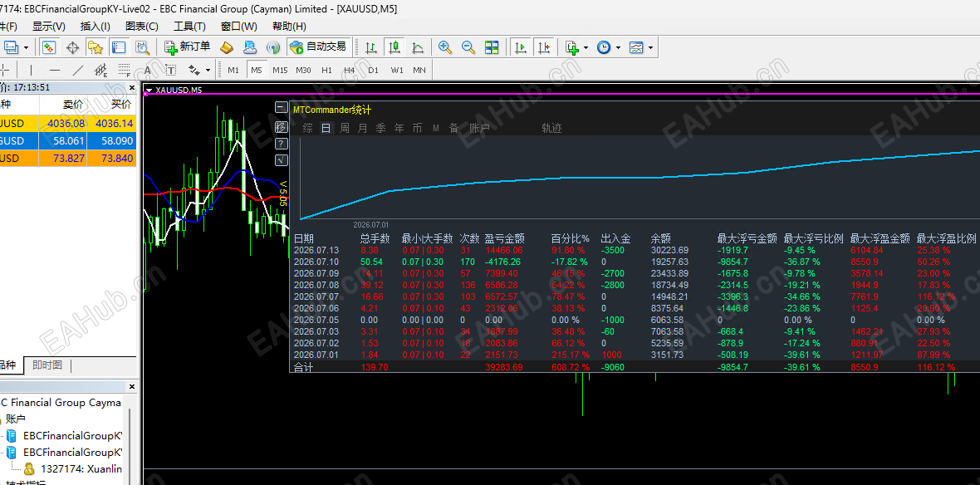
Task: Toggle the 自动交易 AutoTrading button
Action: (317, 47)
